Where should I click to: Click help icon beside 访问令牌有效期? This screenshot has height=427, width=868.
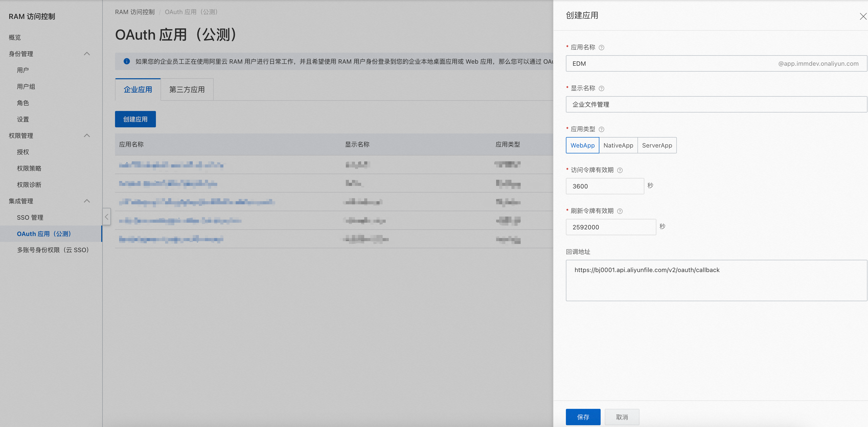point(620,170)
